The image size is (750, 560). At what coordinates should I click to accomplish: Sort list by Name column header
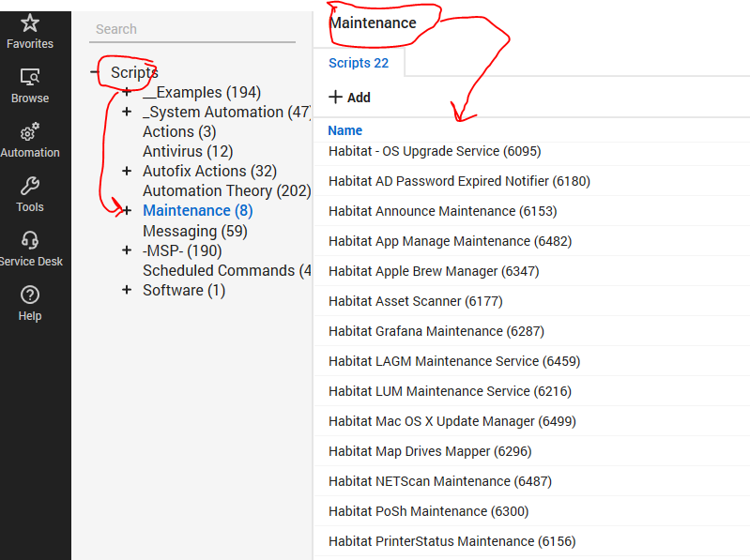(344, 130)
